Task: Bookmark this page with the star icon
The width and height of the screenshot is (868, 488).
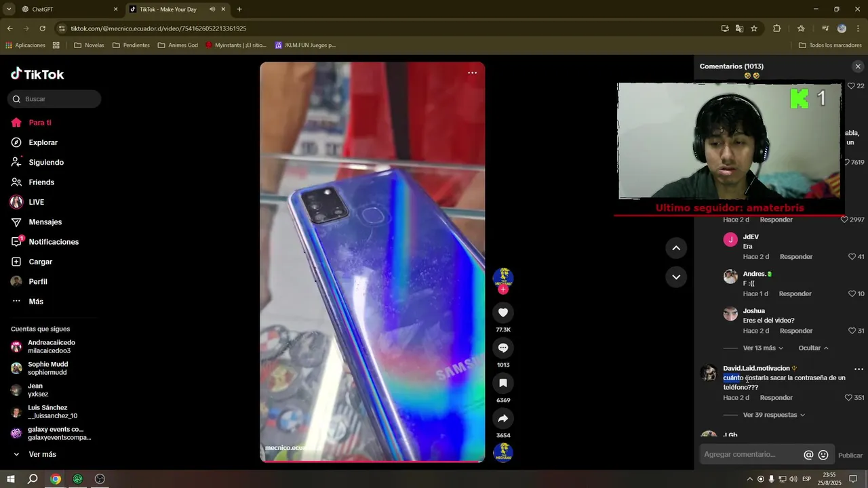Action: coord(754,28)
